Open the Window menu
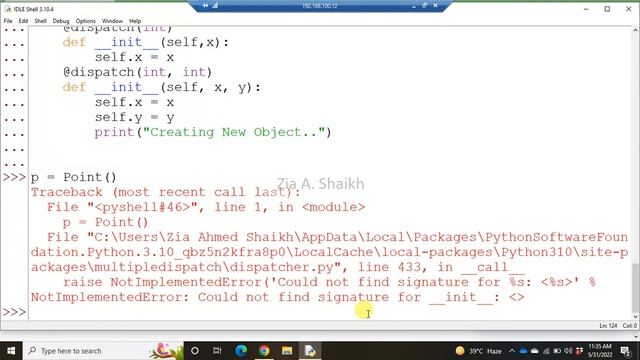The width and height of the screenshot is (640, 360). tap(112, 21)
